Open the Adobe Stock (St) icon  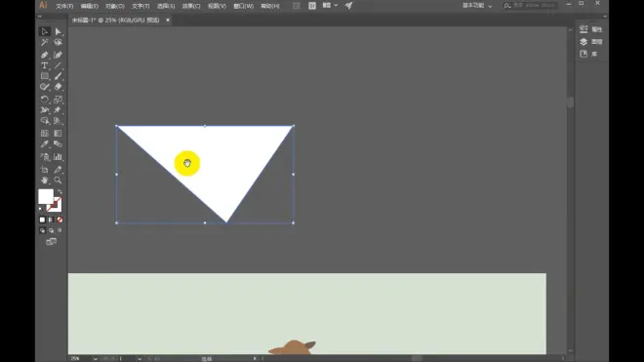[x=312, y=6]
